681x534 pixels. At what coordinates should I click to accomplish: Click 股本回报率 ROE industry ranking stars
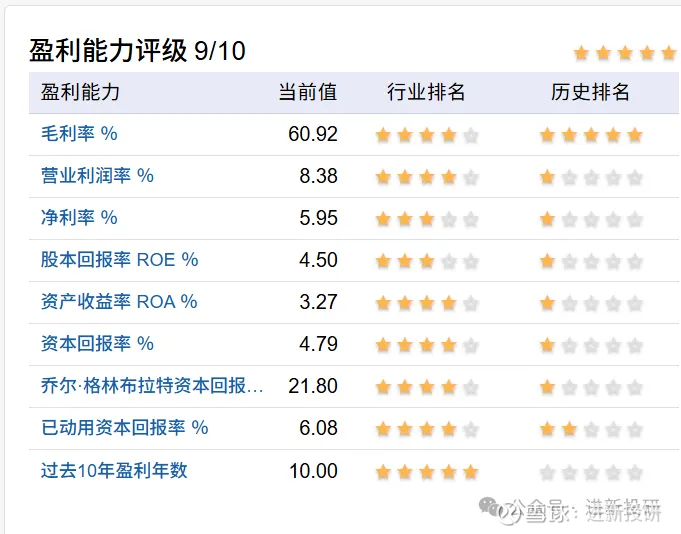(x=427, y=262)
